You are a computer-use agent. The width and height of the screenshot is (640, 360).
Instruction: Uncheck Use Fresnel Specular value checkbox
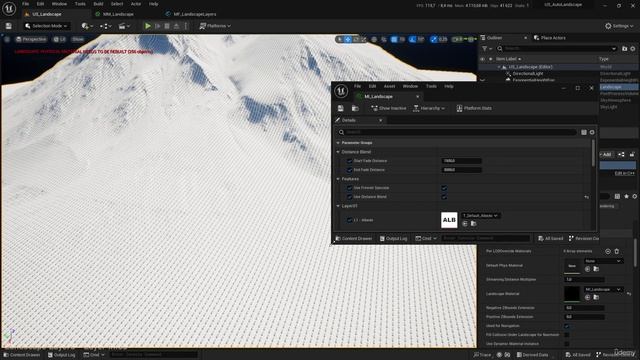444,188
